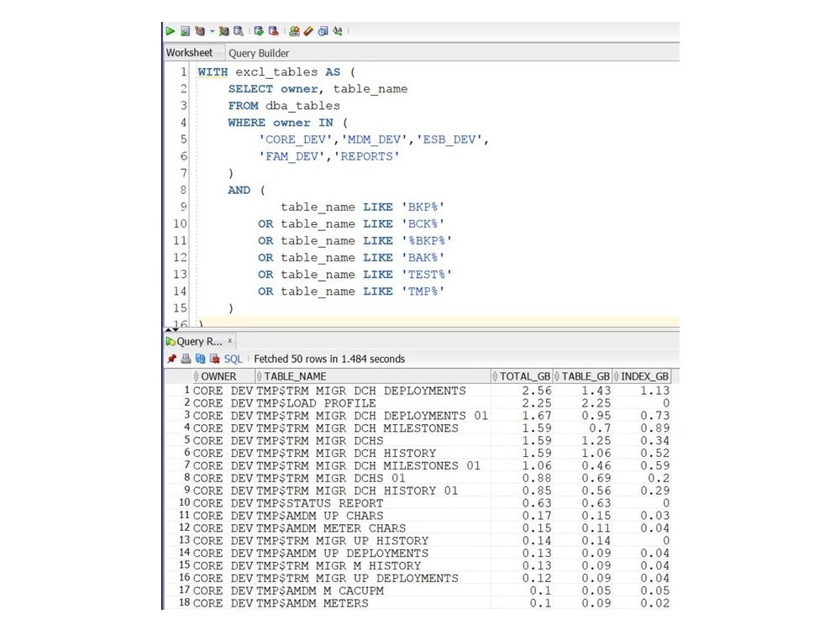Screen dimensions: 840x630
Task: Click the '%BKP%' pattern on line 11
Action: (427, 240)
